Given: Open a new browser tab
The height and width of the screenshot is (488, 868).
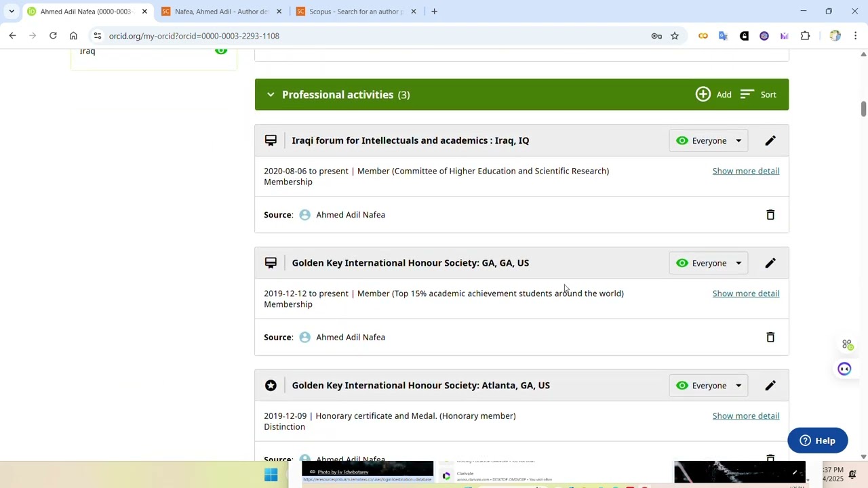Looking at the screenshot, I should 434,12.
